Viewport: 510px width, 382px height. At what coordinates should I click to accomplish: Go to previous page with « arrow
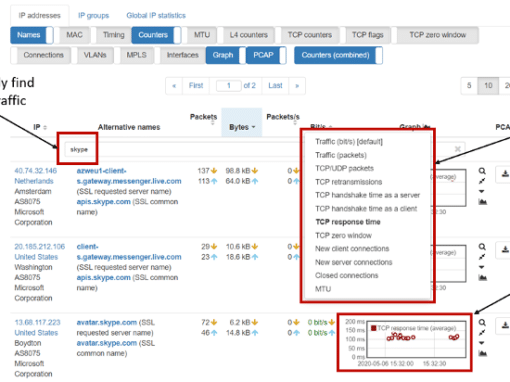point(174,86)
